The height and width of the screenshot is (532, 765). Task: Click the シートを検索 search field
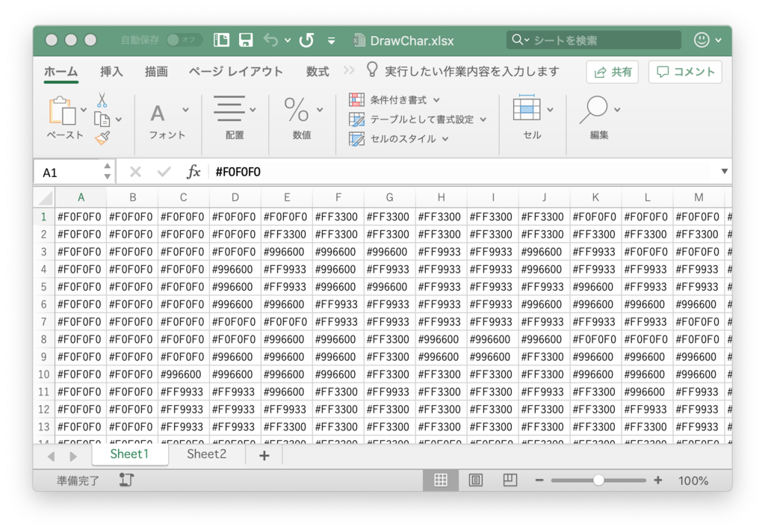(x=594, y=40)
